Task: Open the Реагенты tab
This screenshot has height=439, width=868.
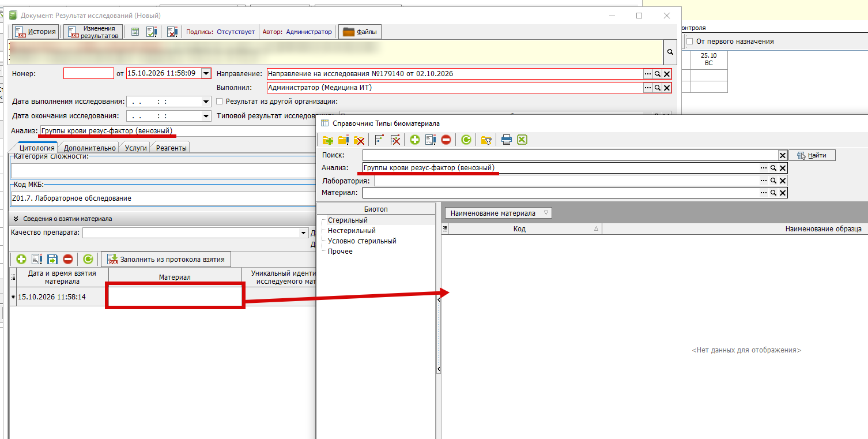Action: (x=171, y=148)
